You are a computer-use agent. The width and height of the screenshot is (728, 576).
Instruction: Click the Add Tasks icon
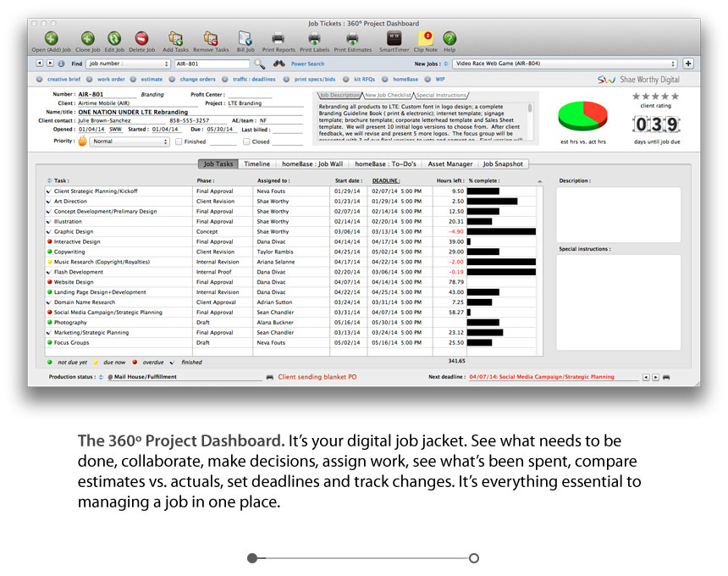[x=175, y=38]
